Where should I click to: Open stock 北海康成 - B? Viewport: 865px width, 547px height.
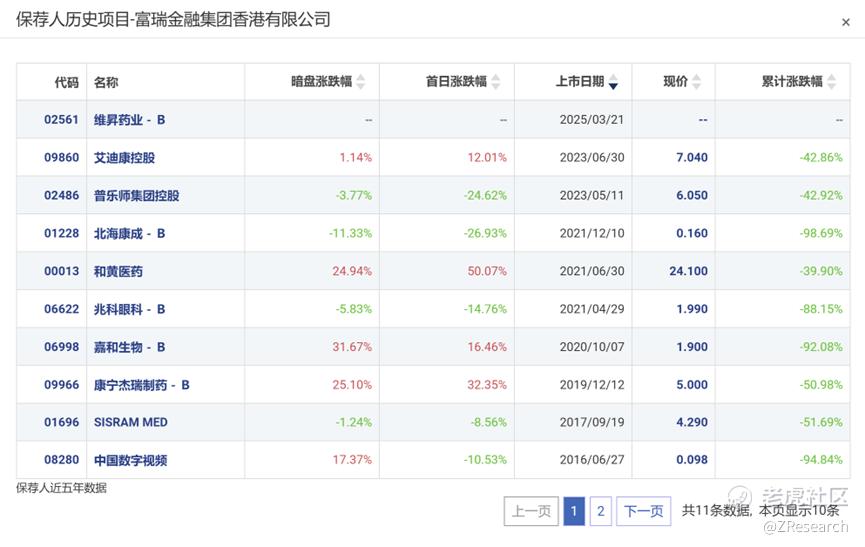point(130,233)
